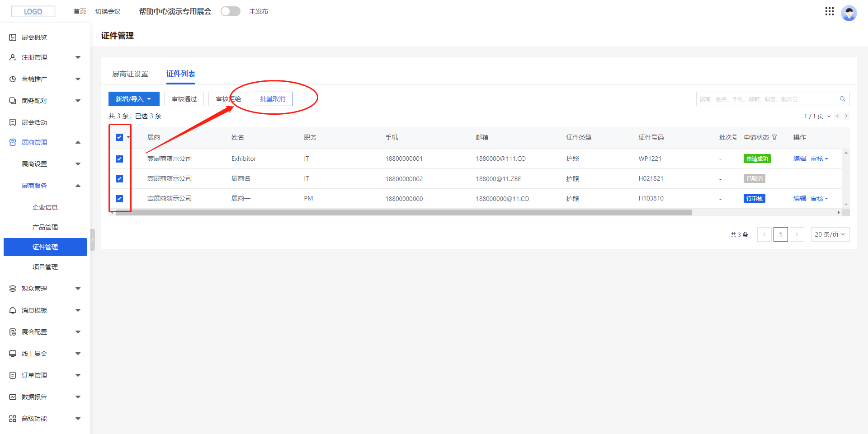Screen dimensions: 868x434
Task: Toggle the 未发布 publish switch
Action: [230, 11]
